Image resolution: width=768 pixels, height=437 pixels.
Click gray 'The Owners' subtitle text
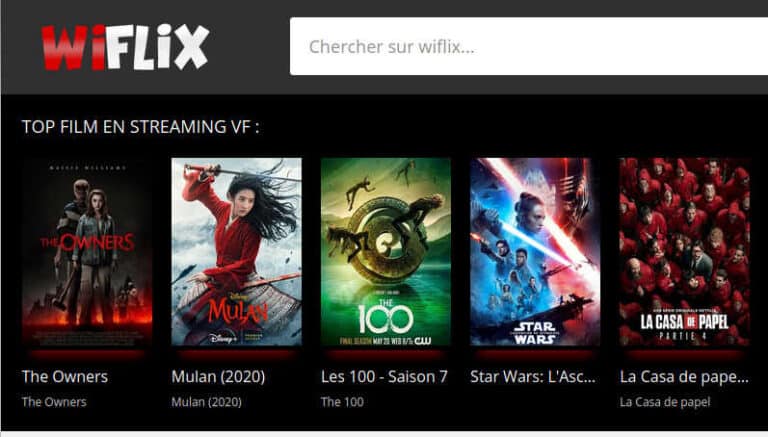coord(54,402)
